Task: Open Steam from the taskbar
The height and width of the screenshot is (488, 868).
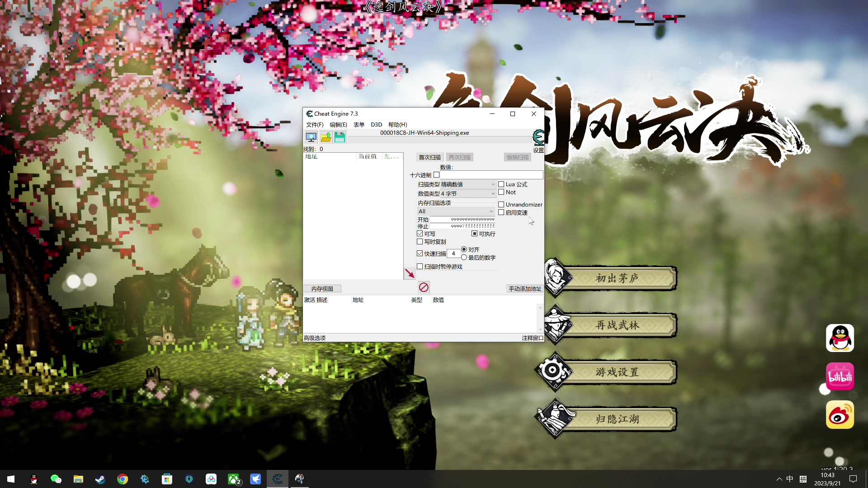Action: click(100, 479)
